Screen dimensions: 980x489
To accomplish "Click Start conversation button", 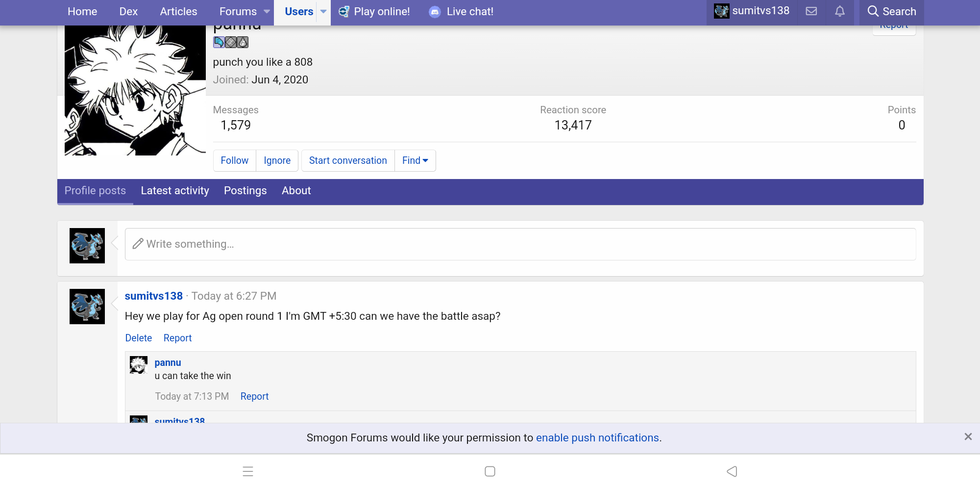I will point(348,160).
